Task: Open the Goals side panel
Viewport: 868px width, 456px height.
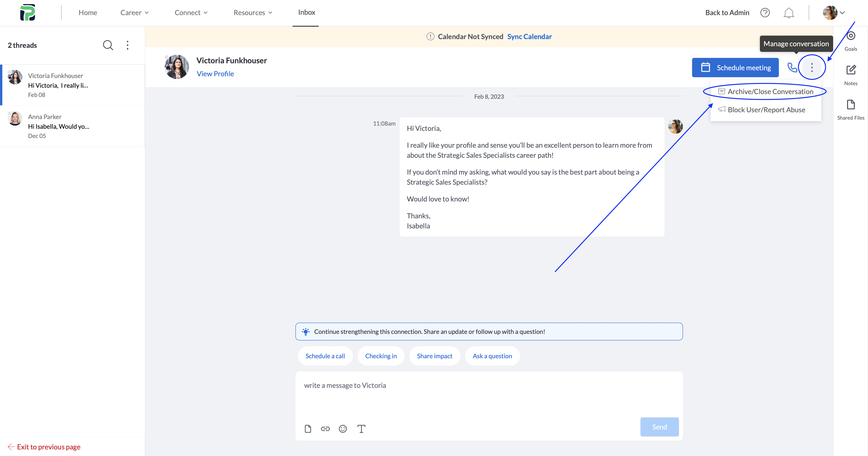Action: coord(851,41)
